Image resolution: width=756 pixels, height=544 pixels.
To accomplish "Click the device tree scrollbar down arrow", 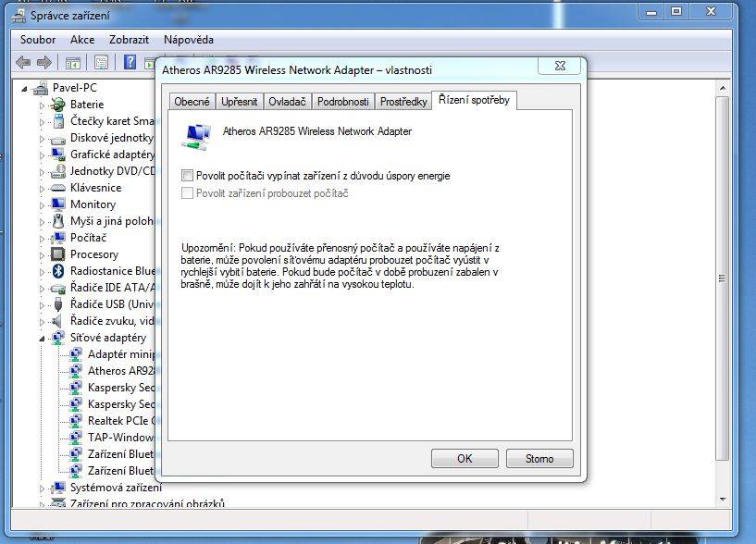I will pyautogui.click(x=723, y=500).
